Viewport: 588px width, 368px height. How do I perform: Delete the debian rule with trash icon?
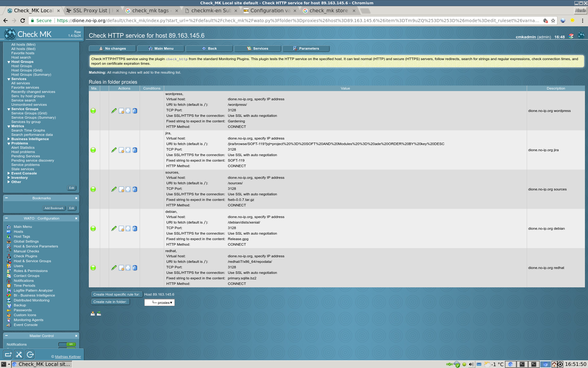point(135,228)
